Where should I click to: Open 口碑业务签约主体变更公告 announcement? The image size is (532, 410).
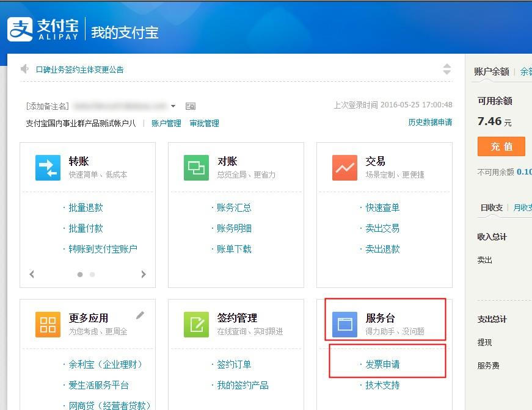tap(80, 70)
